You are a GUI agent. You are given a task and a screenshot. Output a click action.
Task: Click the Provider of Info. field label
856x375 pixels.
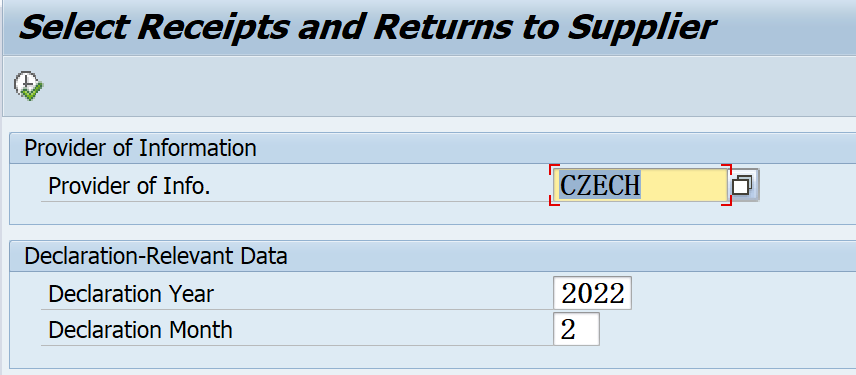click(129, 186)
